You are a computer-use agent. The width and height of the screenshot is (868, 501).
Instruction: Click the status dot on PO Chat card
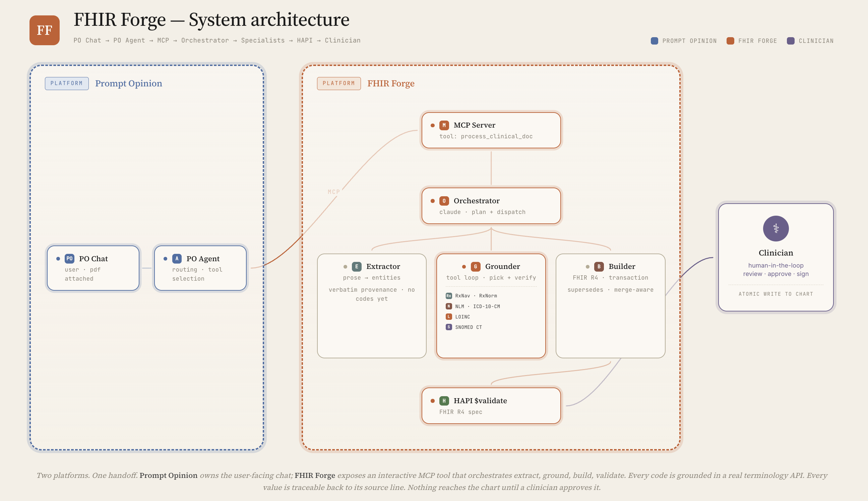(58, 259)
